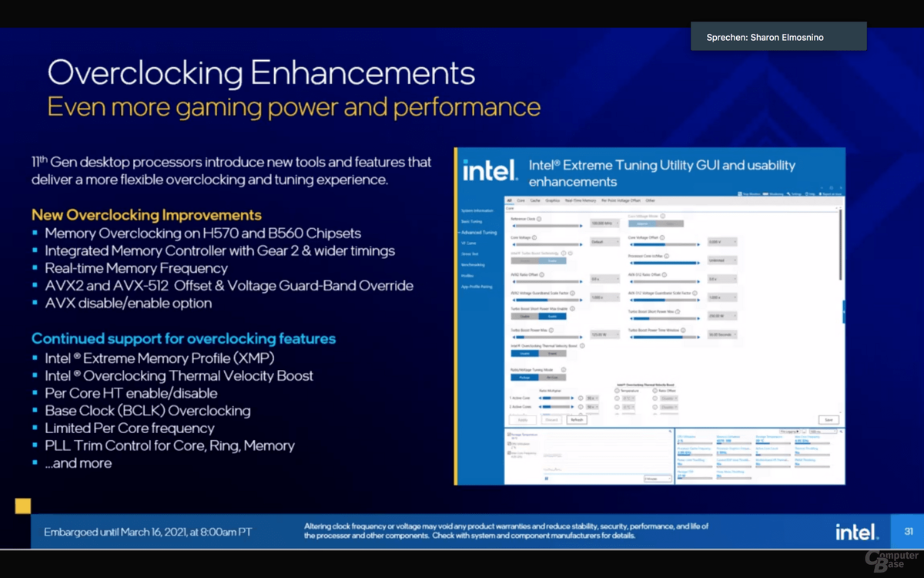Click info icon on 1 Active Core row

(581, 398)
